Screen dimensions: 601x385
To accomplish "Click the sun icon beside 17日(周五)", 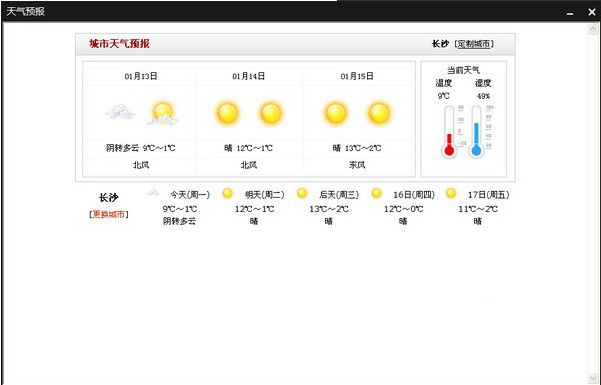I will point(451,193).
